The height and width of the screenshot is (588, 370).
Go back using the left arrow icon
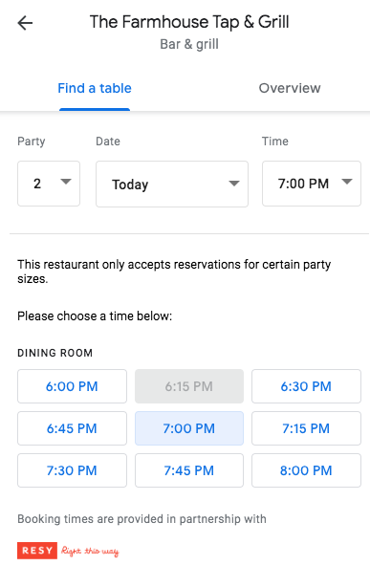click(25, 23)
